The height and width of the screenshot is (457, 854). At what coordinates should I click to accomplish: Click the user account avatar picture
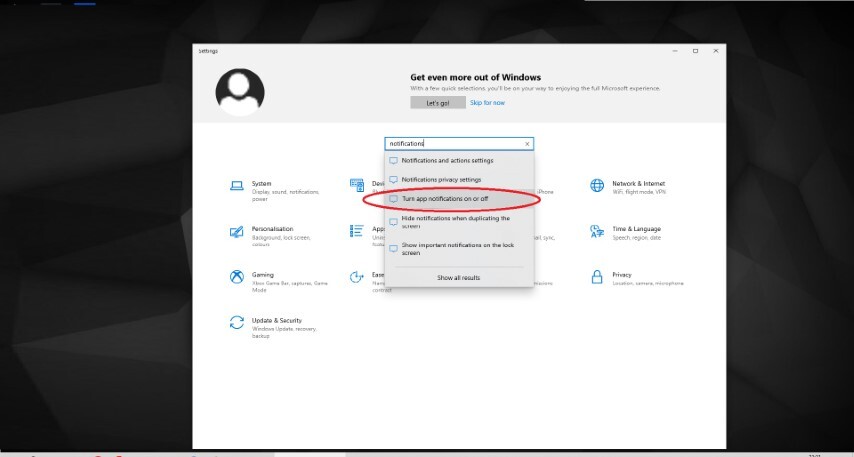point(240,92)
